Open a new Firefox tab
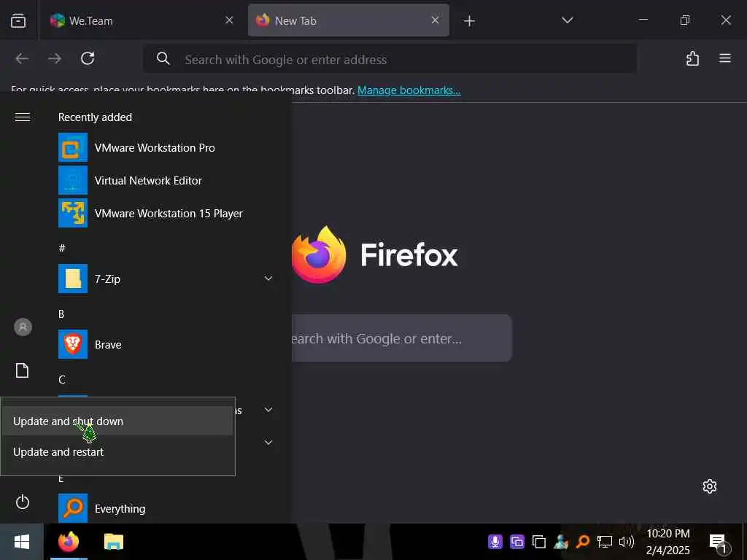 [469, 21]
